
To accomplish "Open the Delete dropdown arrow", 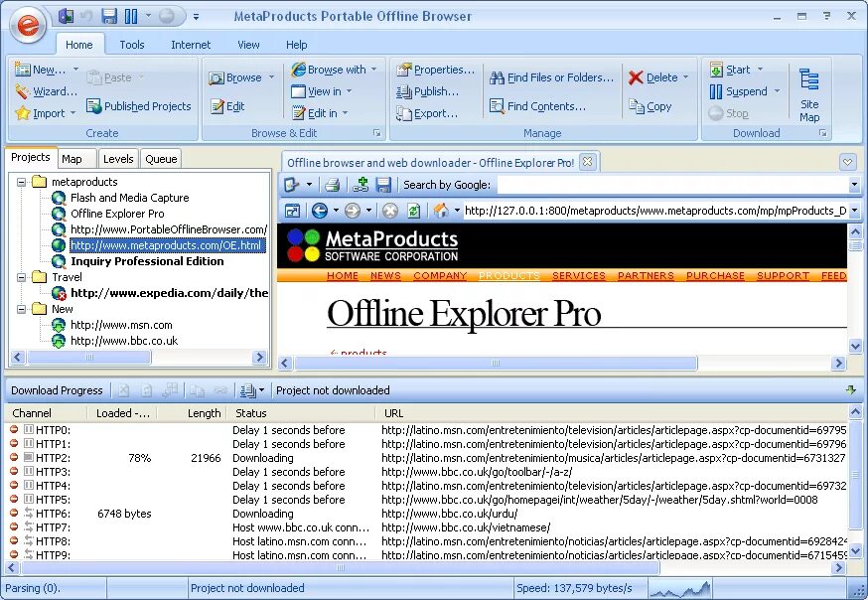I will pyautogui.click(x=686, y=78).
